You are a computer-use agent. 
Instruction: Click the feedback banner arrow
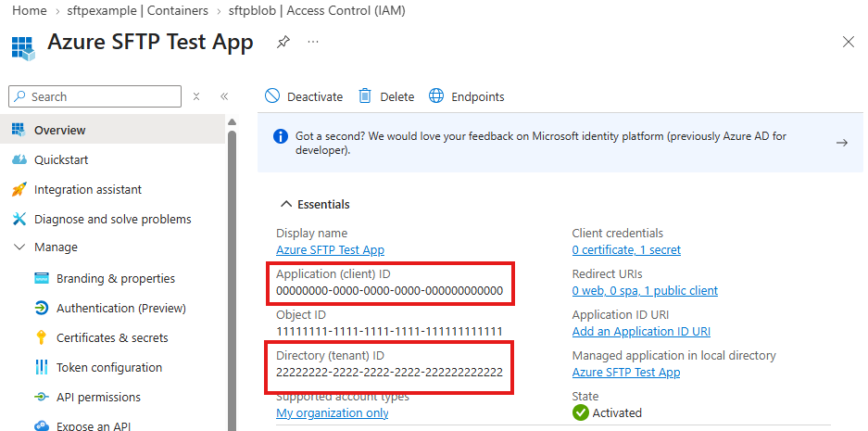[x=841, y=143]
